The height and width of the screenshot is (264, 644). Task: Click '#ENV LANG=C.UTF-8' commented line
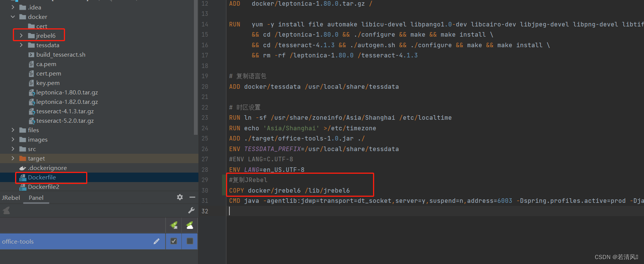(261, 159)
